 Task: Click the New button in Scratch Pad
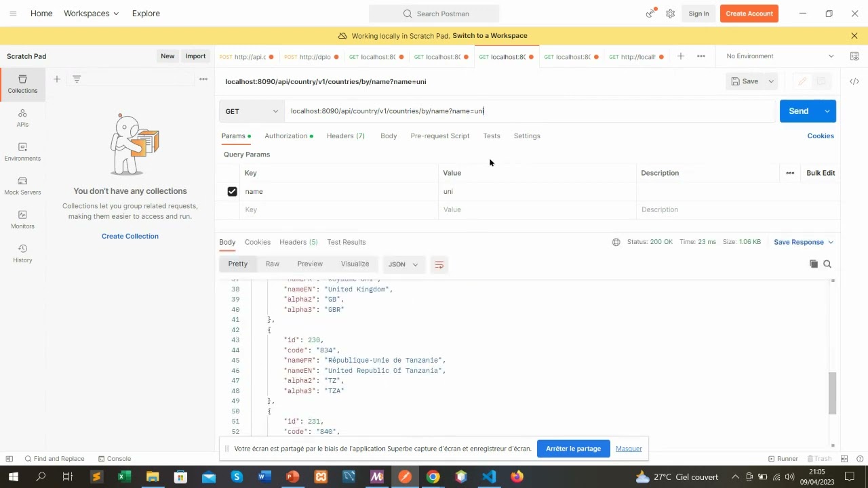(x=167, y=56)
